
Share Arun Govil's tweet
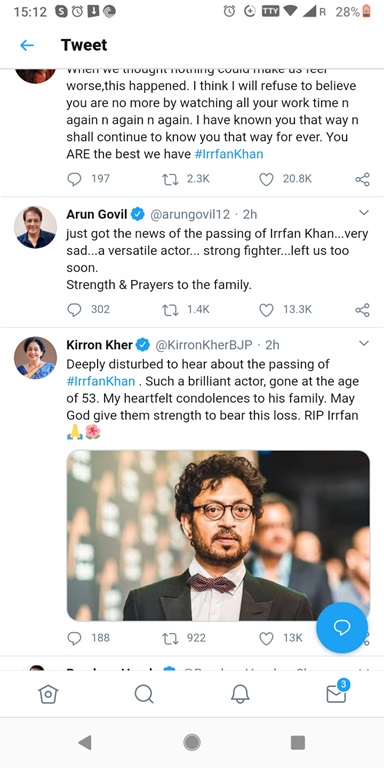pos(362,310)
